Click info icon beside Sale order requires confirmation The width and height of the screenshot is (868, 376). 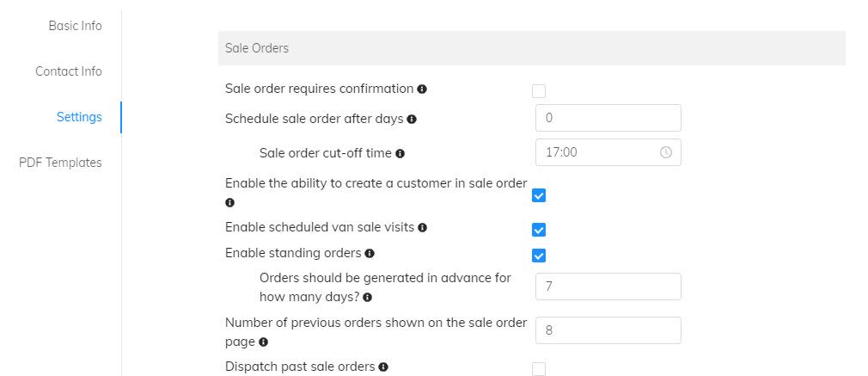point(422,89)
